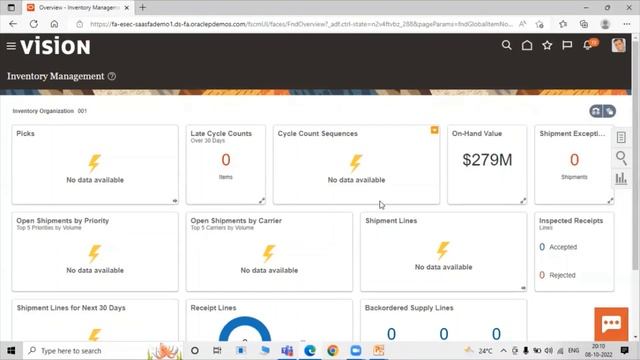Click right icon of the view toggle

click(x=609, y=111)
